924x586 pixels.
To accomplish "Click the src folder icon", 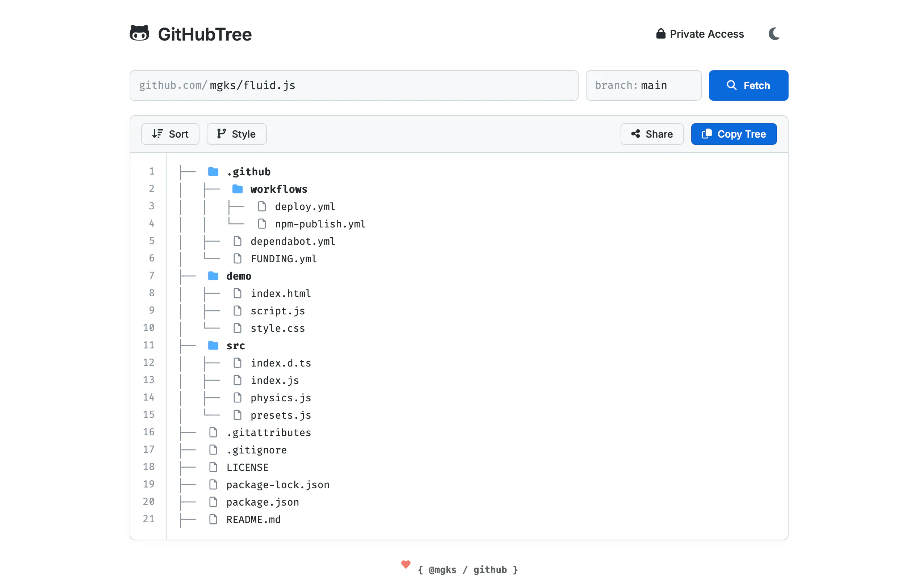I will click(x=213, y=346).
